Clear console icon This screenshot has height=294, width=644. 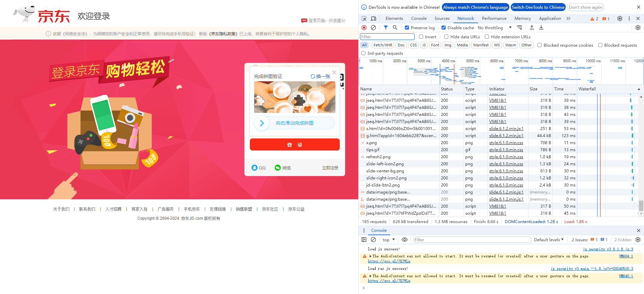373,240
